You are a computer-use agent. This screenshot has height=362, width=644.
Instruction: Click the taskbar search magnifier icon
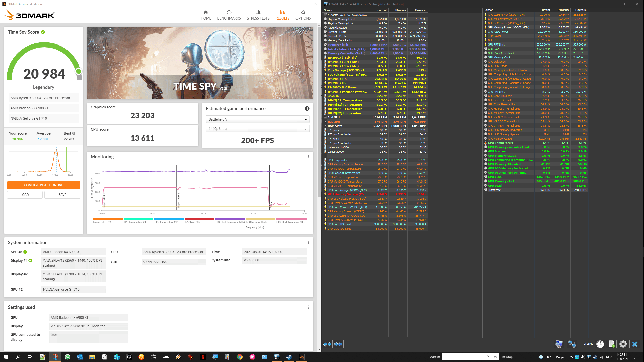click(18, 357)
